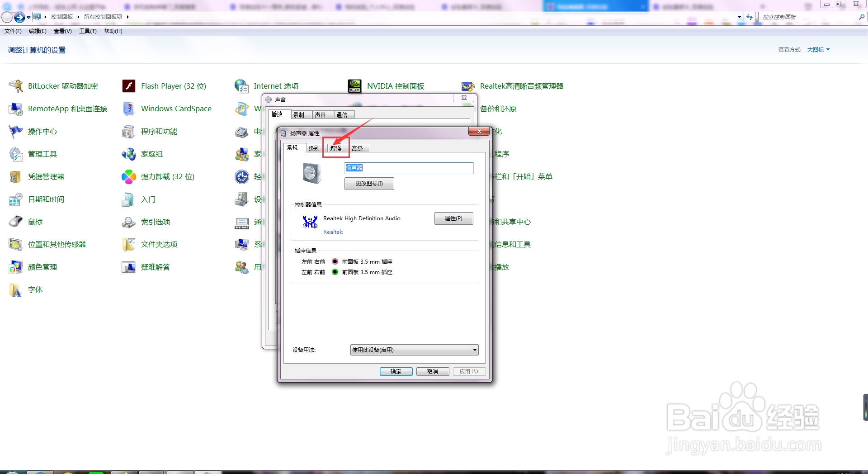
Task: Open NVIDIA 控制面板 icon
Action: (355, 86)
